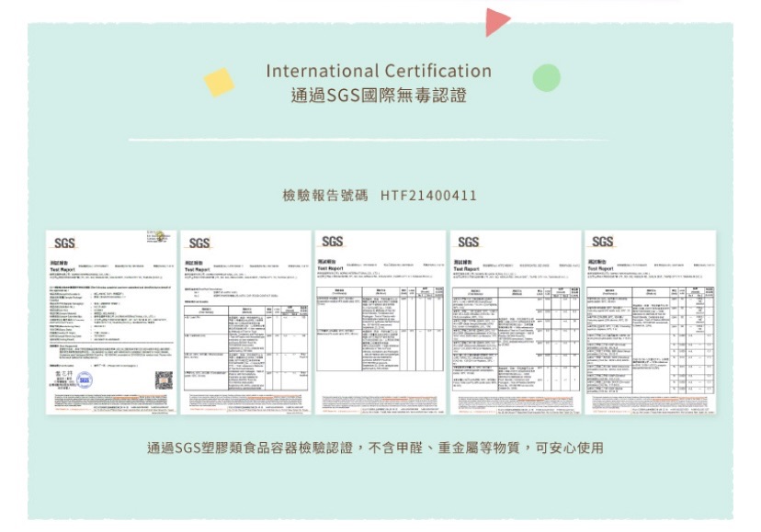
Task: Open the fourth SGS test report page
Action: (515, 322)
